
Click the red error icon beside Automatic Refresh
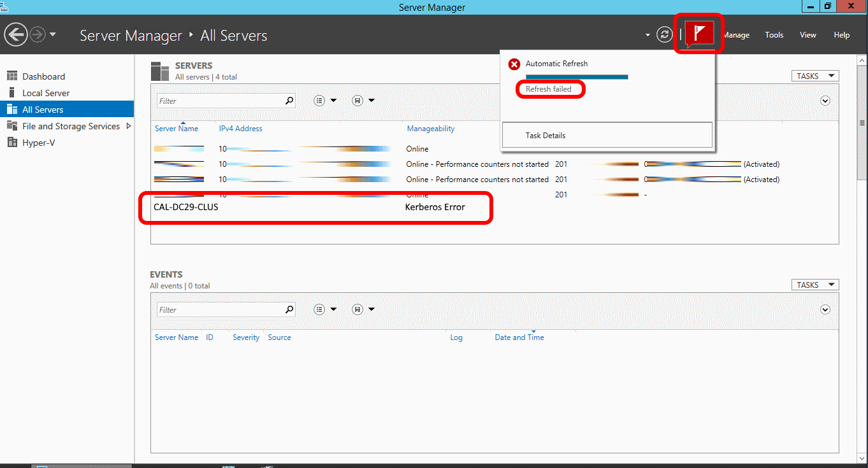pyautogui.click(x=514, y=64)
